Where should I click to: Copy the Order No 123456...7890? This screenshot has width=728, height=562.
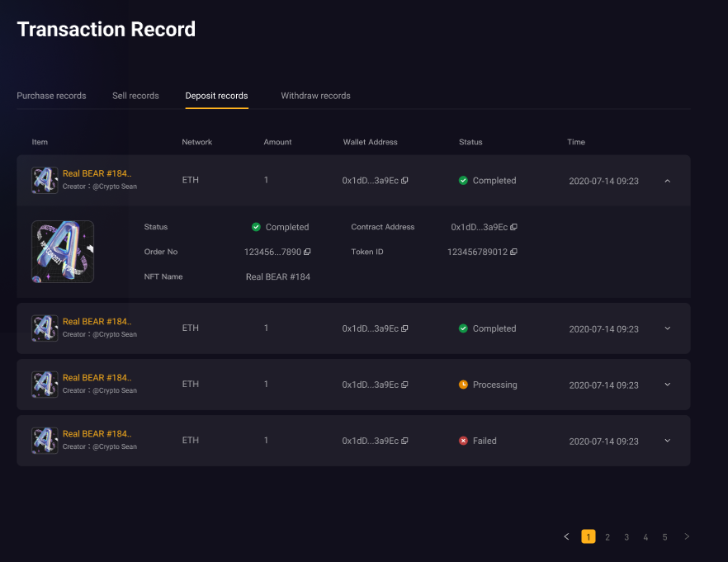click(307, 252)
